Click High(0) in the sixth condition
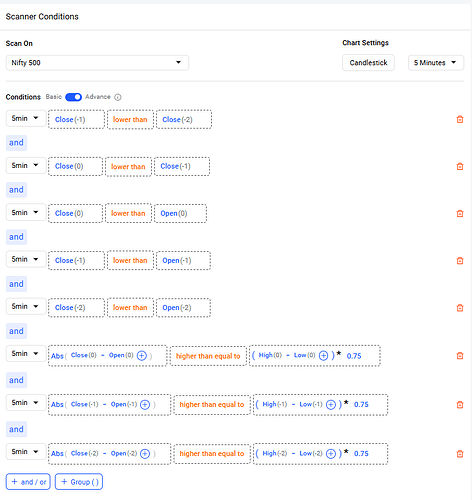 (270, 355)
